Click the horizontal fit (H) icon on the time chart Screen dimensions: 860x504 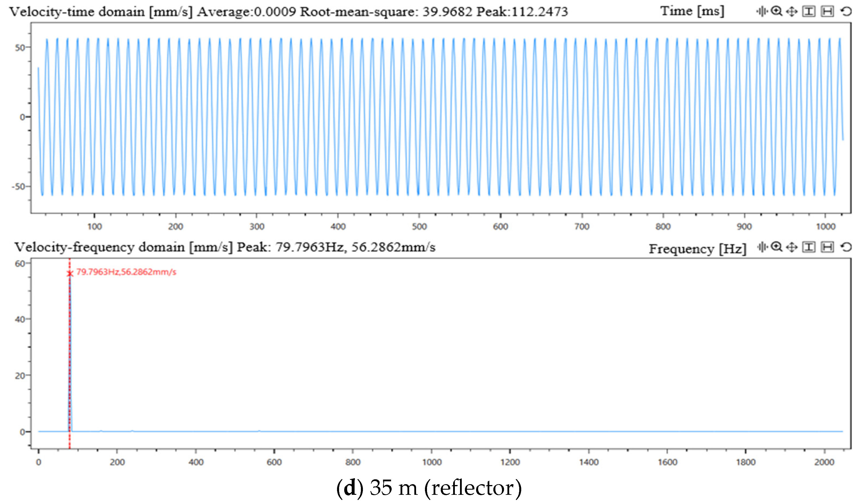828,11
